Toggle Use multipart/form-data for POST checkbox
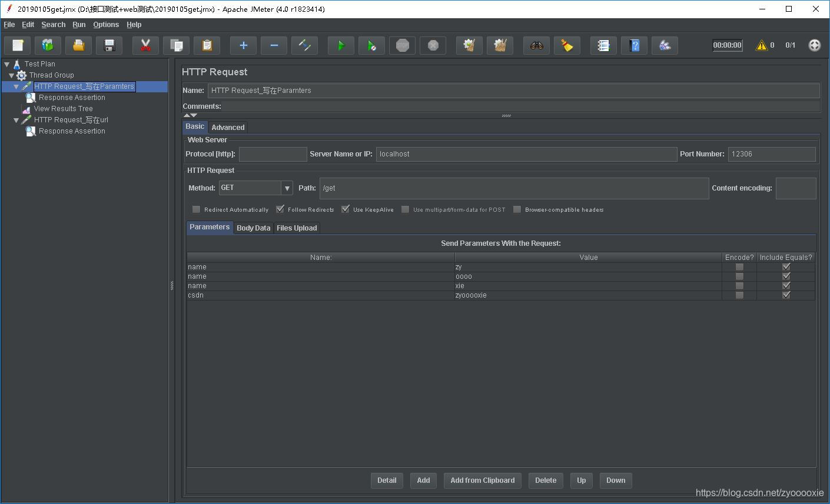The width and height of the screenshot is (830, 504). (406, 209)
